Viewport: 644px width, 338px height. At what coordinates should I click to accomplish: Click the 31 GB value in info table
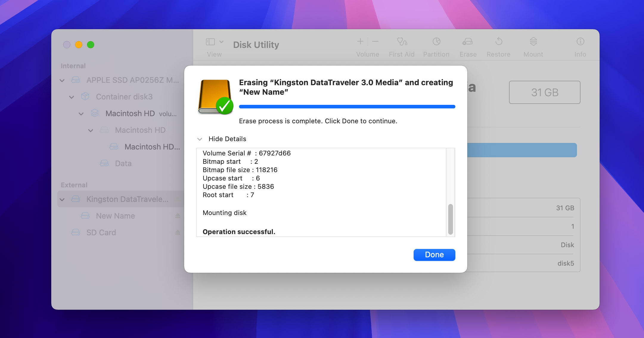565,208
